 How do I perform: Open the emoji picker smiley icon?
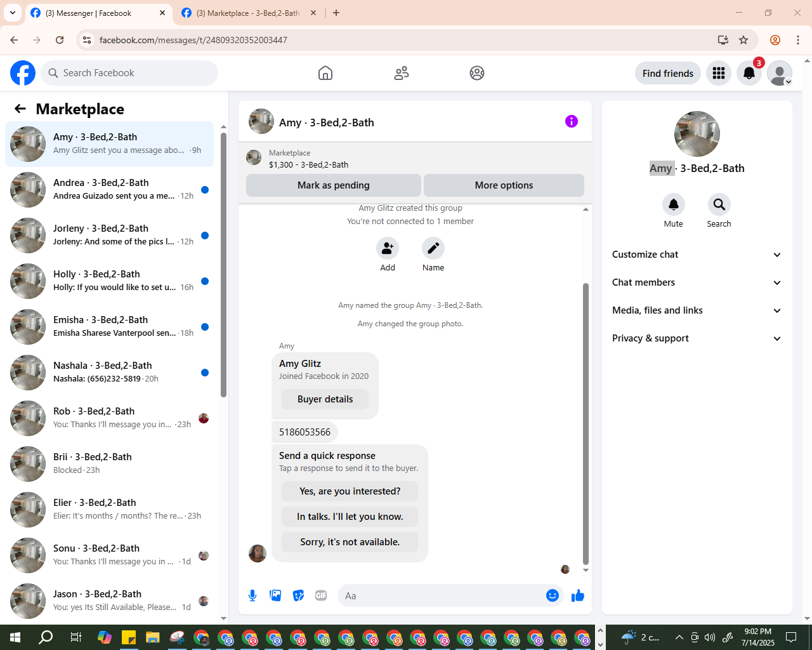tap(553, 595)
